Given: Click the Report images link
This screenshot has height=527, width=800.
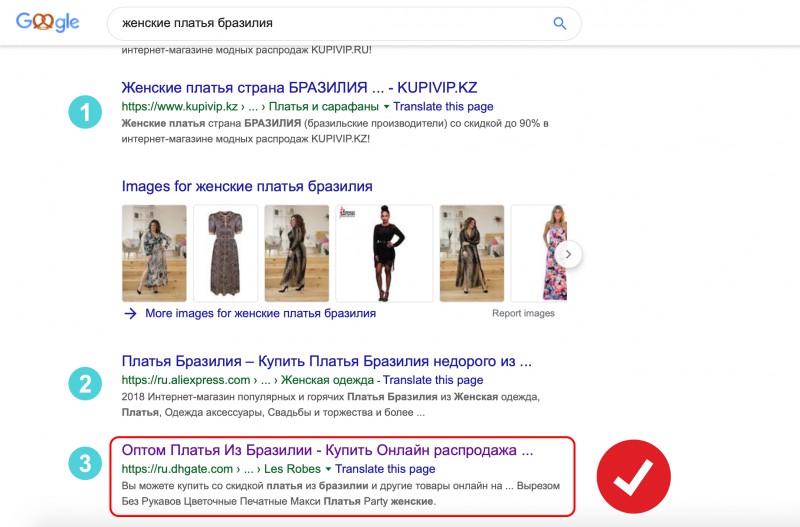Looking at the screenshot, I should (x=523, y=313).
